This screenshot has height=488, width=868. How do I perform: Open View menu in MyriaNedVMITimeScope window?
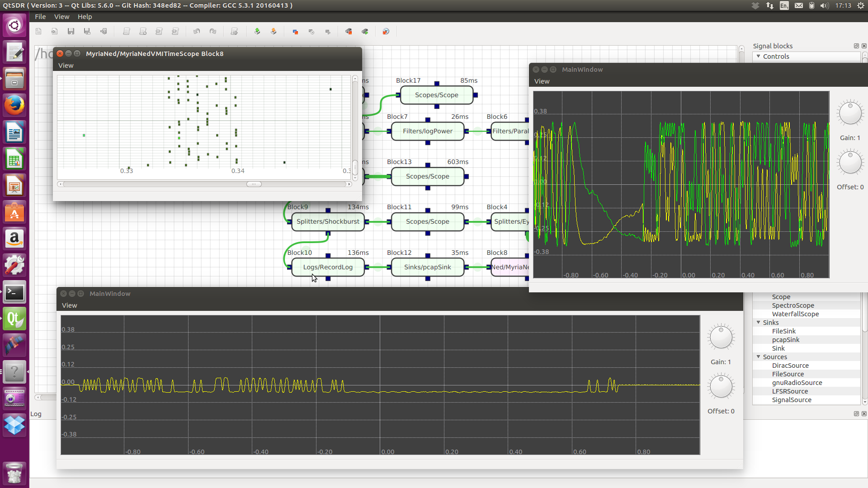tap(66, 66)
